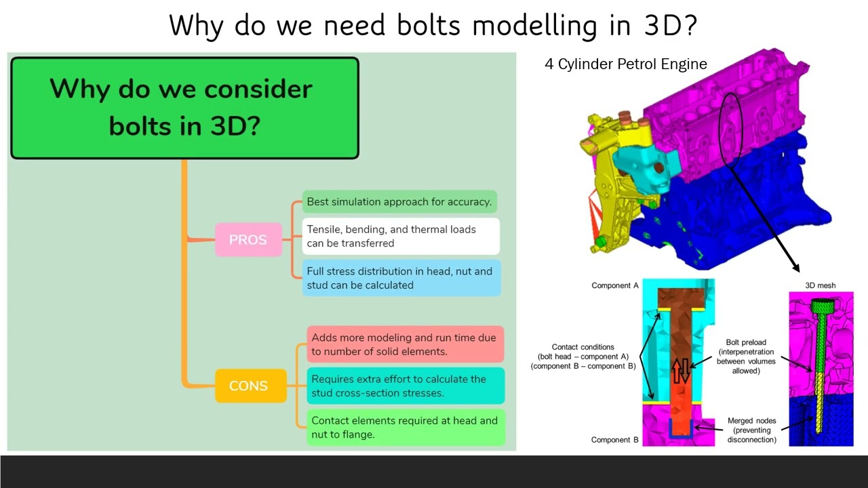Click slide title 'Why do we need bolts modelling in 3D?'
The image size is (868, 488).
433,26
